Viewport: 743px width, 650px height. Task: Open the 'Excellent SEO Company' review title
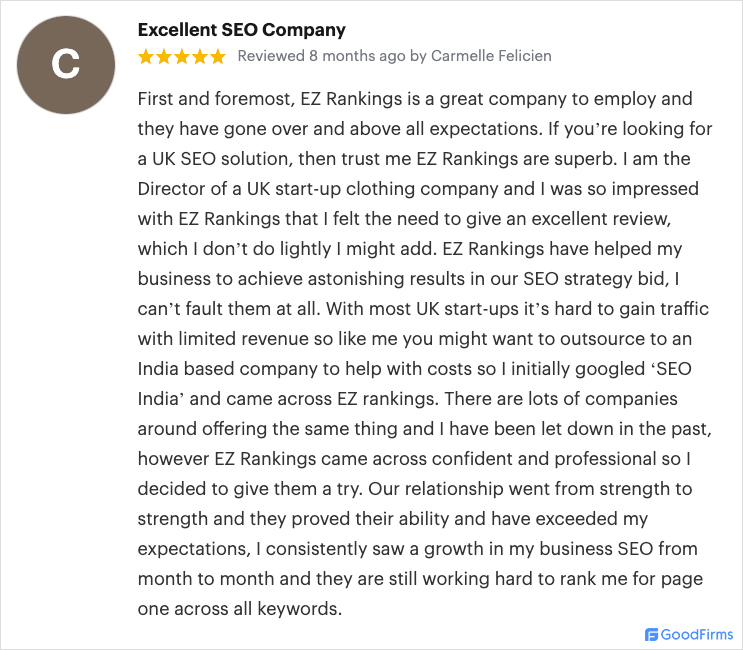coord(241,30)
